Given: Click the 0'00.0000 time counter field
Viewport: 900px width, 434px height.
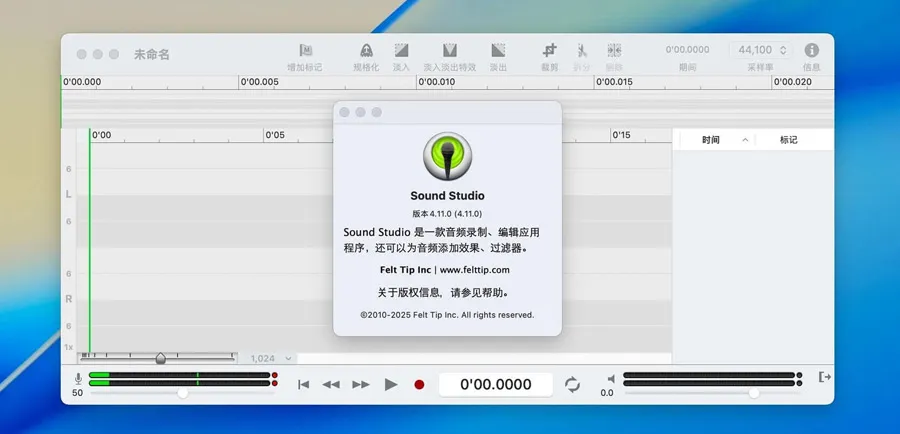Looking at the screenshot, I should pyautogui.click(x=494, y=384).
